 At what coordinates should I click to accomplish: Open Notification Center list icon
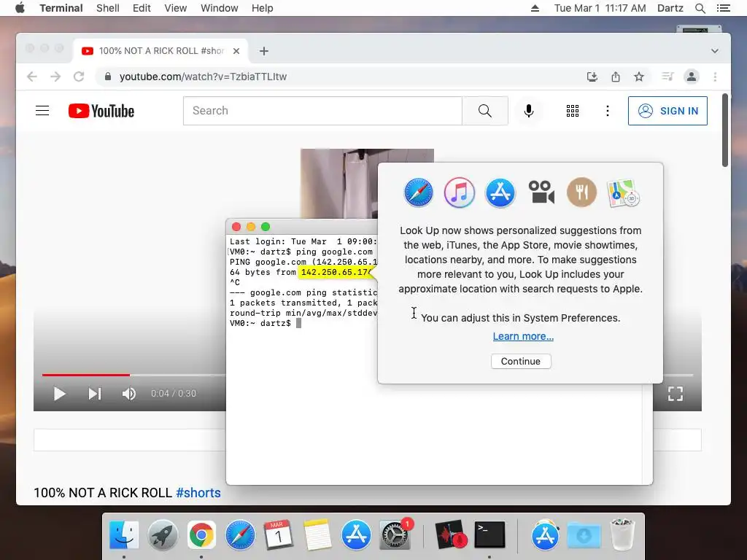(x=723, y=8)
